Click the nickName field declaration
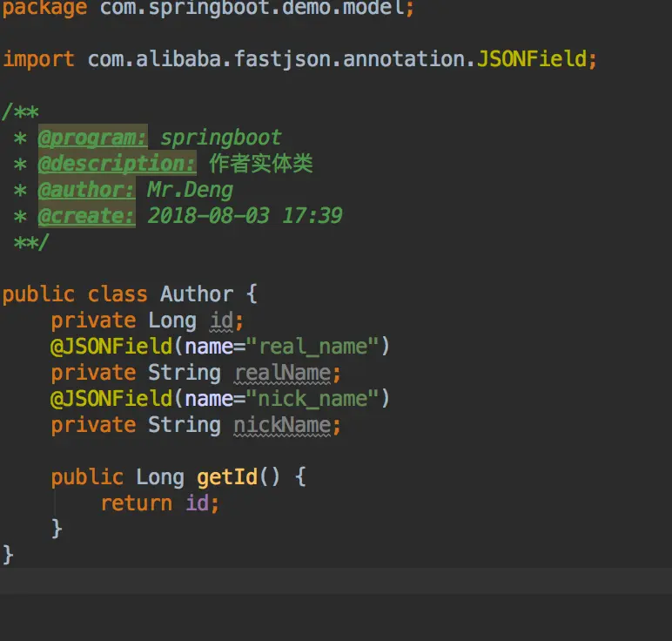 [x=283, y=425]
